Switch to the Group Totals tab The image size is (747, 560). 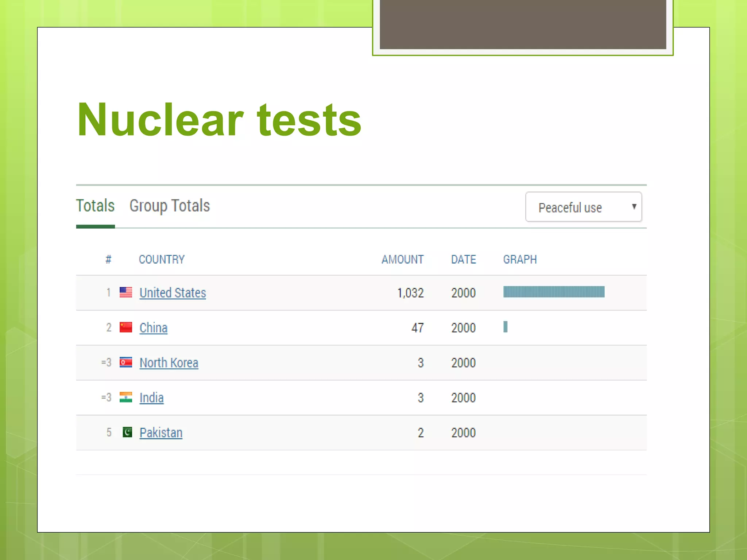click(170, 206)
